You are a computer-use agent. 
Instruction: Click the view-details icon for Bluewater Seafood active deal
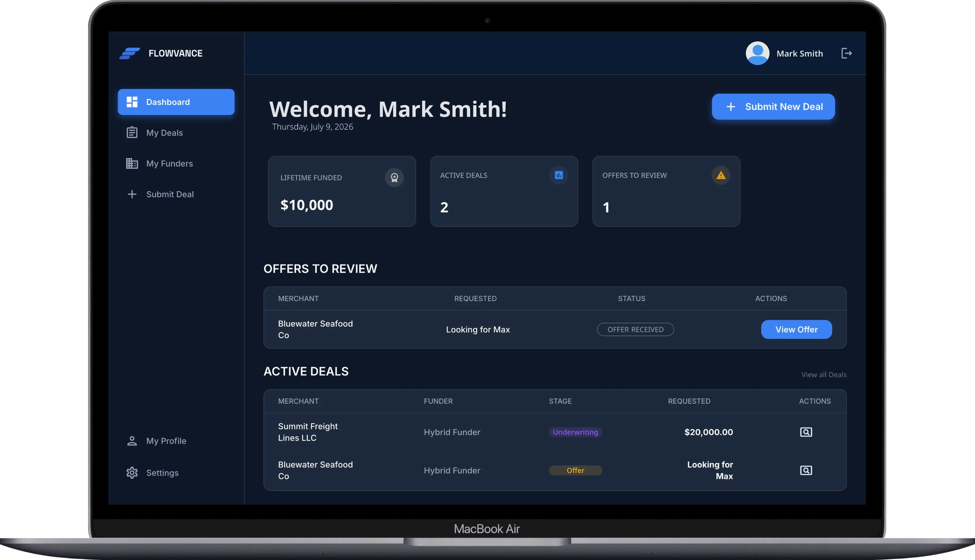806,470
